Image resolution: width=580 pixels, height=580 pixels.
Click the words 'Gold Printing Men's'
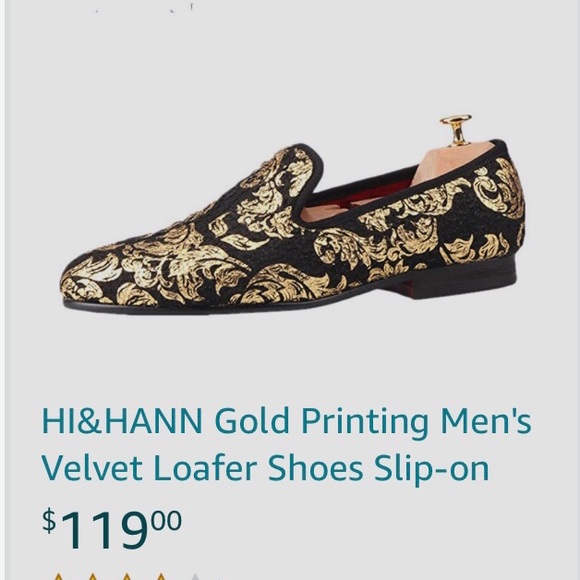373,423
